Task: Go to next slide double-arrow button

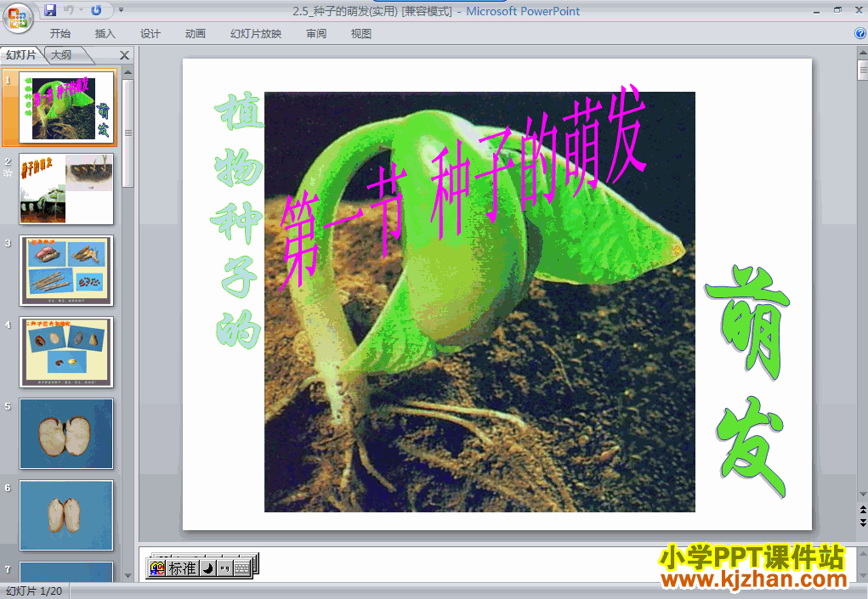Action: 862,523
